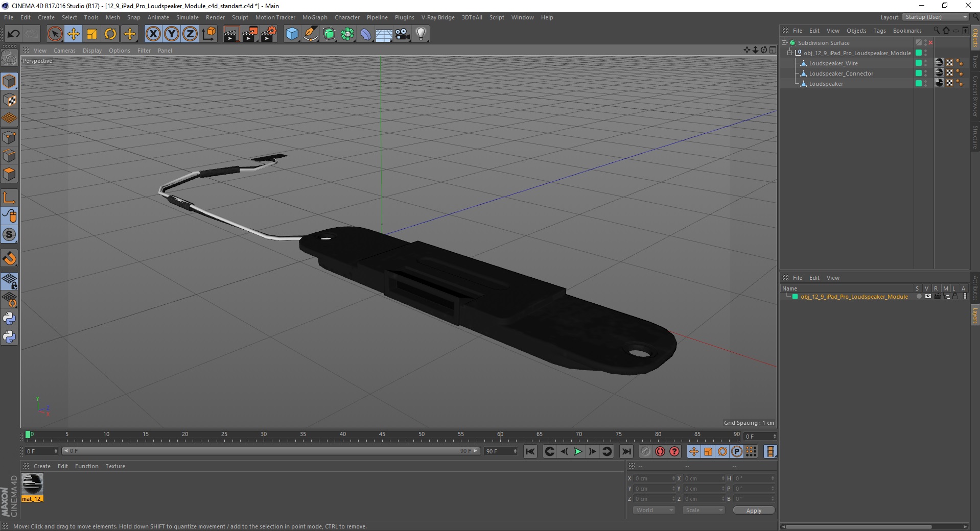Click Render View clapperboard icon
This screenshot has width=980, height=531.
click(x=231, y=34)
